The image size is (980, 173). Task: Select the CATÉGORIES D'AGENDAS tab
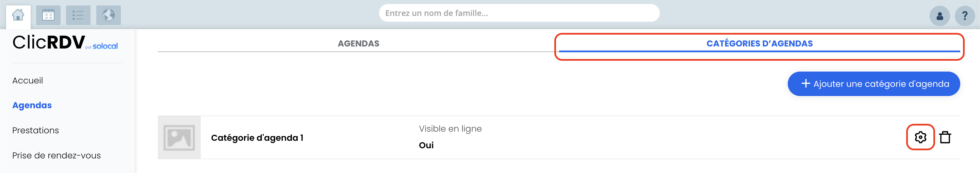coord(759,43)
